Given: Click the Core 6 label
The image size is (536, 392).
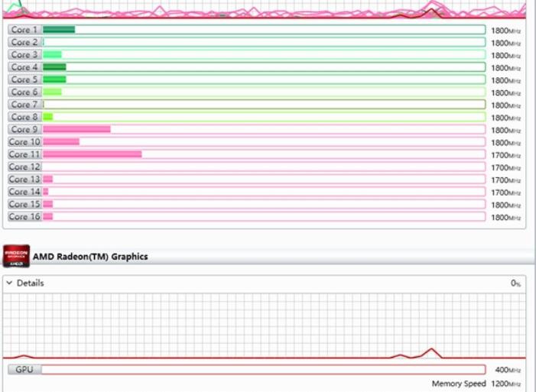Looking at the screenshot, I should (x=24, y=92).
